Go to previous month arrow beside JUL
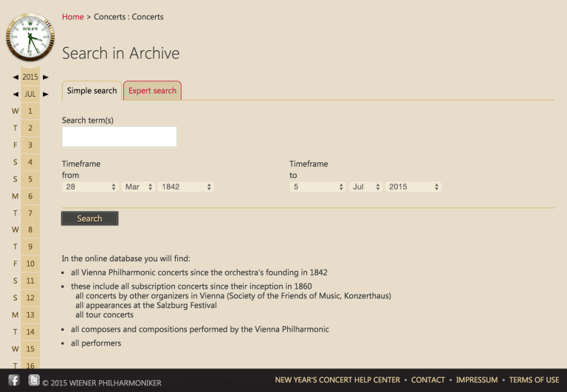 click(x=16, y=94)
